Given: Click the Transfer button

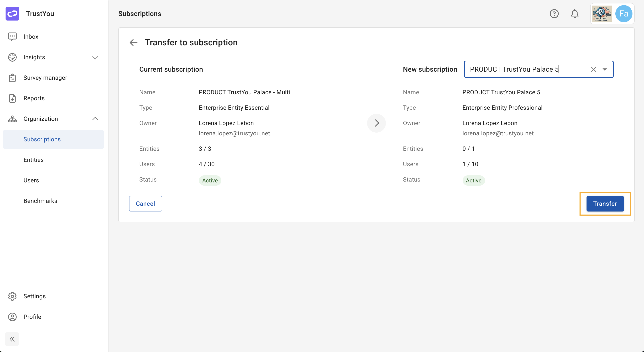Looking at the screenshot, I should coord(605,204).
